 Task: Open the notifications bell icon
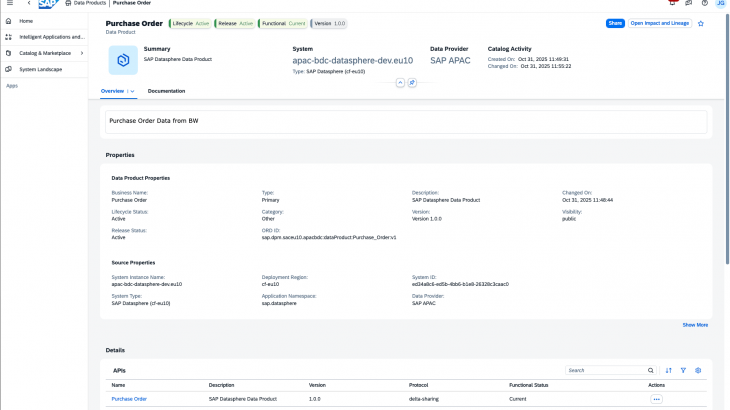672,3
